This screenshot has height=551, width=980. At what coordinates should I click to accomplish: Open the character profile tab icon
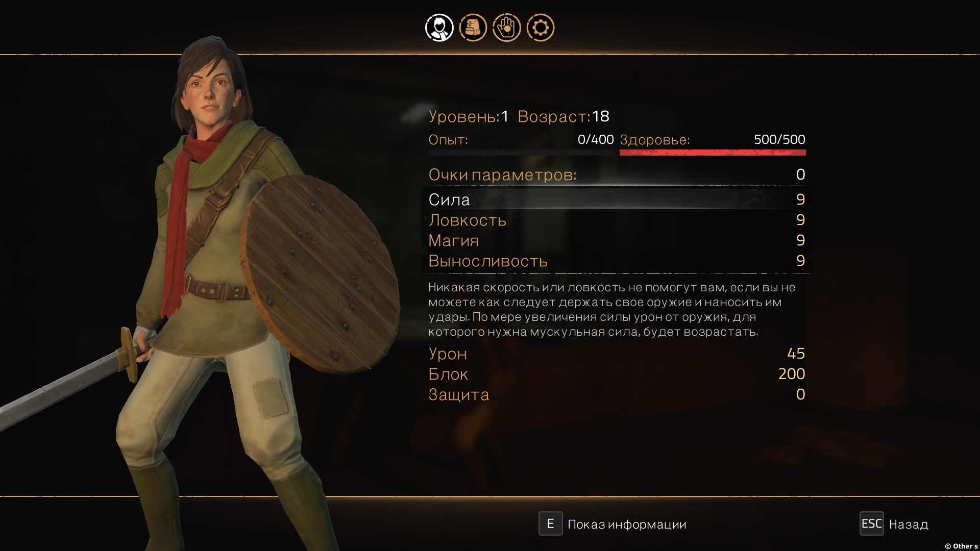click(439, 28)
